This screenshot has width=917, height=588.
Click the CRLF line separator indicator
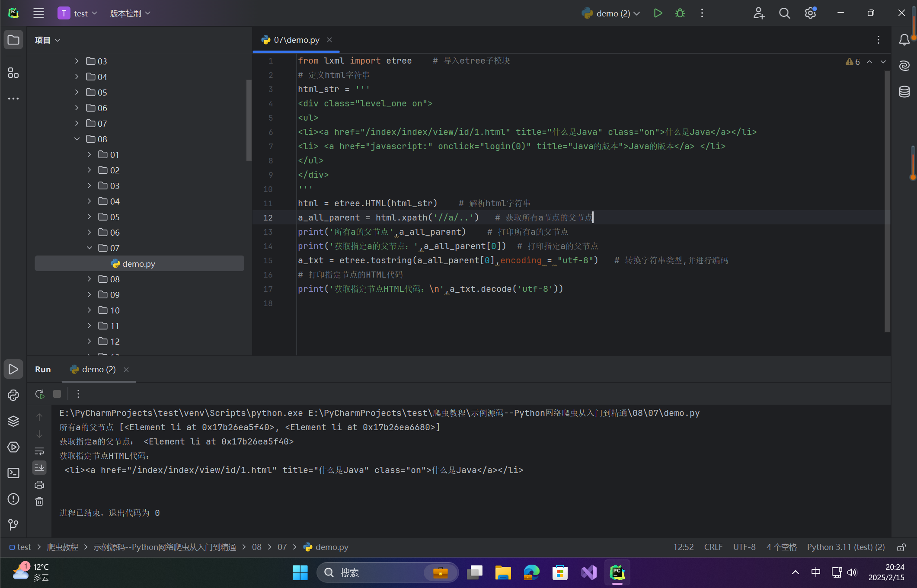[x=713, y=547]
